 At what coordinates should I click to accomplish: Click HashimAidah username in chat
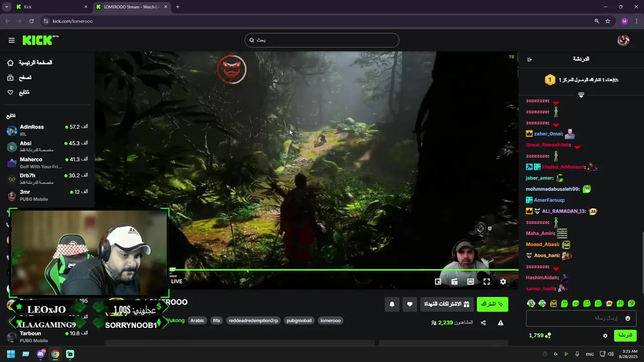542,278
